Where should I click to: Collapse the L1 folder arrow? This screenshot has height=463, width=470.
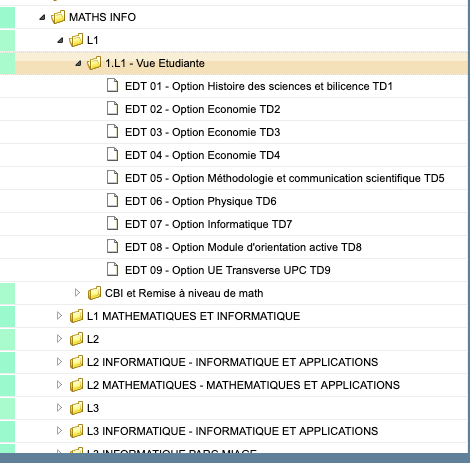click(60, 40)
